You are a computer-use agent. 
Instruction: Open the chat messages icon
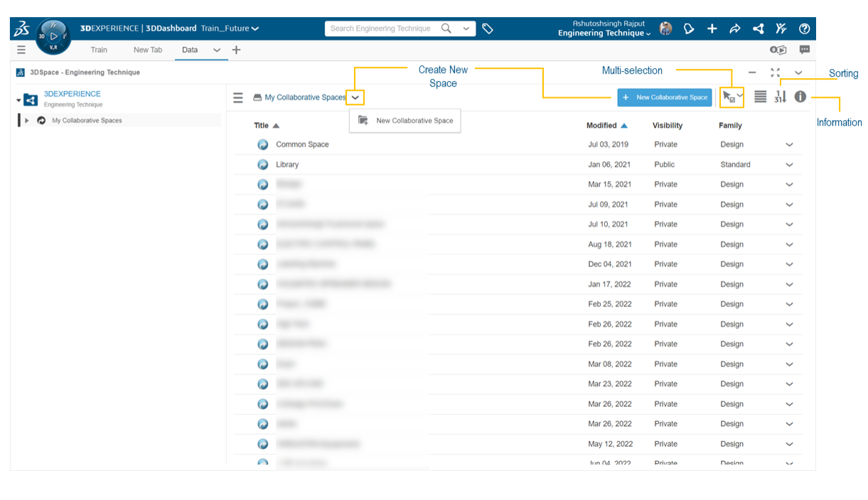point(804,50)
